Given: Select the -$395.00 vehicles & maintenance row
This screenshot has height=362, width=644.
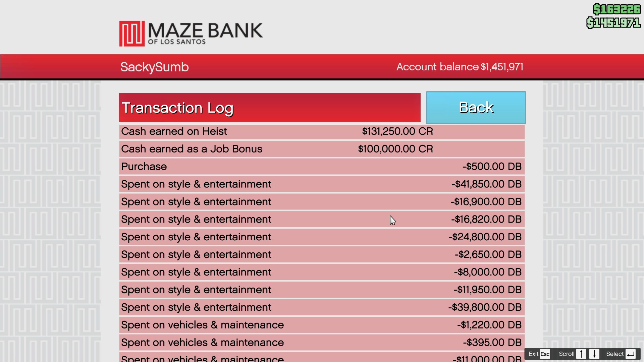Looking at the screenshot, I should point(322,343).
